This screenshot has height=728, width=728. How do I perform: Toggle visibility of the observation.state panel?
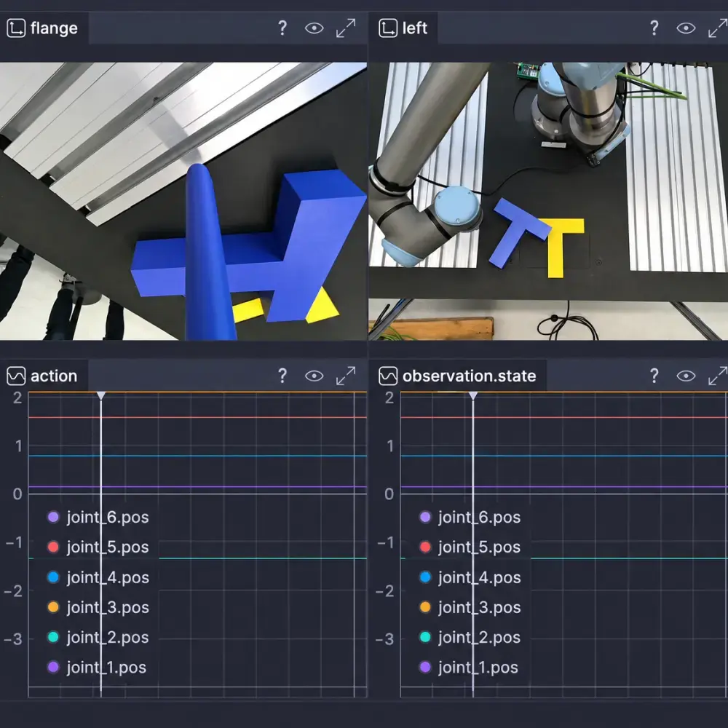click(x=686, y=376)
